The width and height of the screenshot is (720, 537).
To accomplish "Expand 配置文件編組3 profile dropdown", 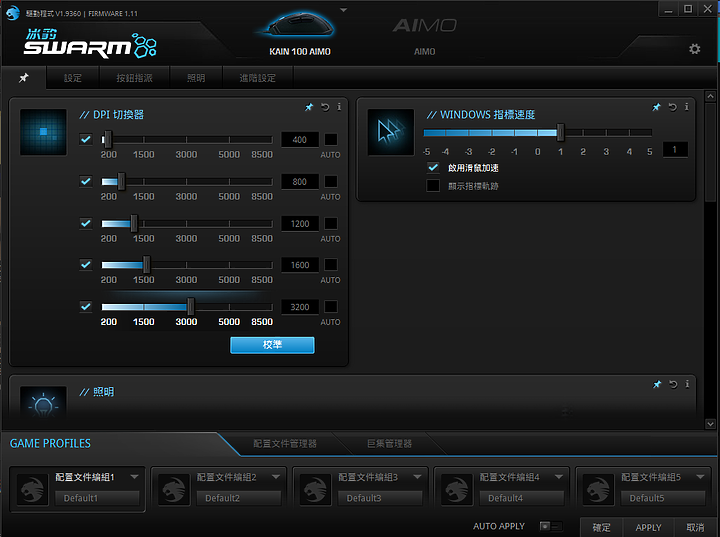I will (417, 477).
